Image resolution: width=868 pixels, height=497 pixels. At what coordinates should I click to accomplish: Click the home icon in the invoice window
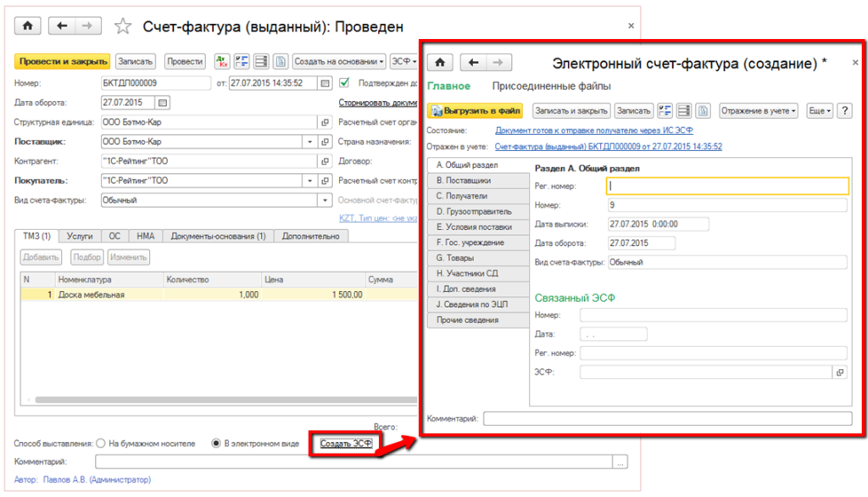[x=28, y=26]
